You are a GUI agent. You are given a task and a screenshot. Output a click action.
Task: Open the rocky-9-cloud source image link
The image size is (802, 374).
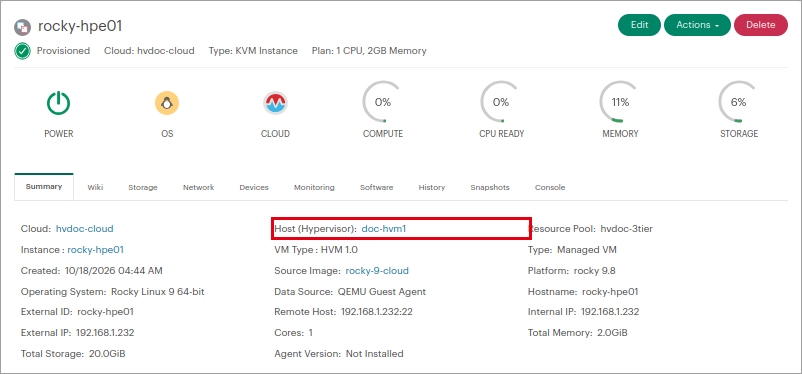[377, 271]
